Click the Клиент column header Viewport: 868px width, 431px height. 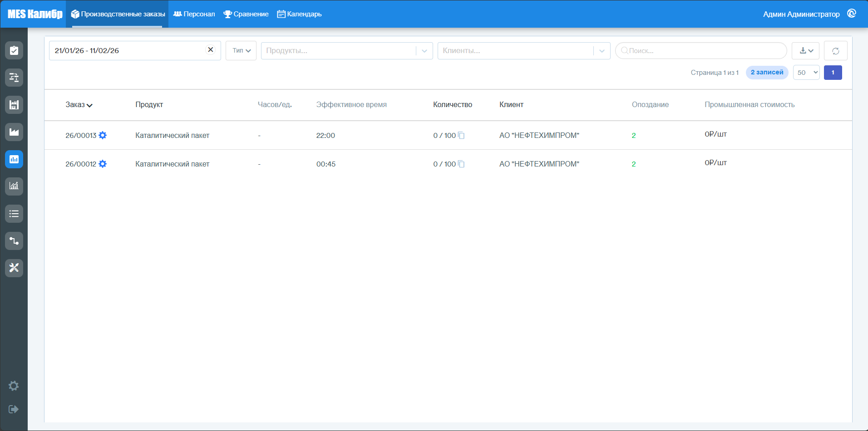point(511,105)
